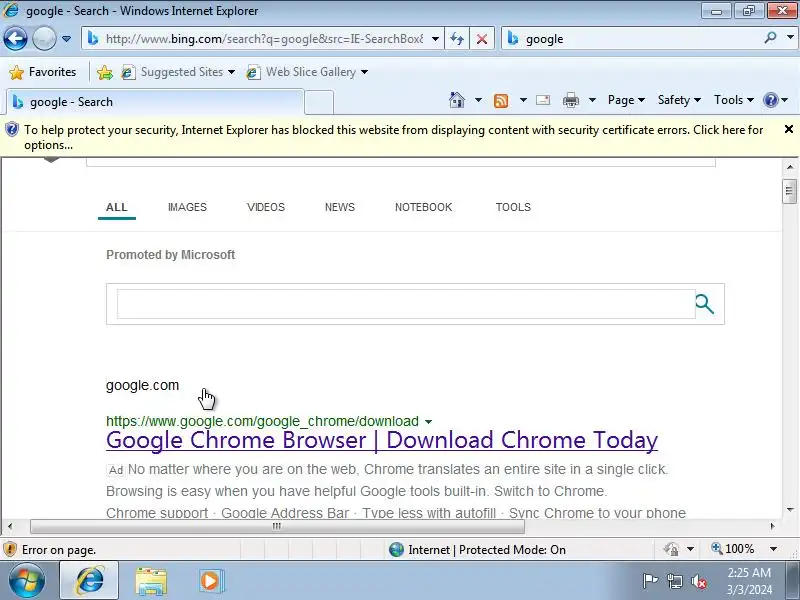Viewport: 800px width, 600px height.
Task: Click the blue Help question icon
Action: [x=770, y=100]
